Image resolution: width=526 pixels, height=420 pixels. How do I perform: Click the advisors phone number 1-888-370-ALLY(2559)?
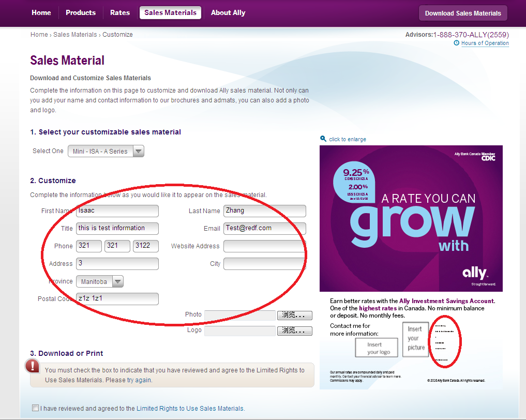tap(471, 35)
